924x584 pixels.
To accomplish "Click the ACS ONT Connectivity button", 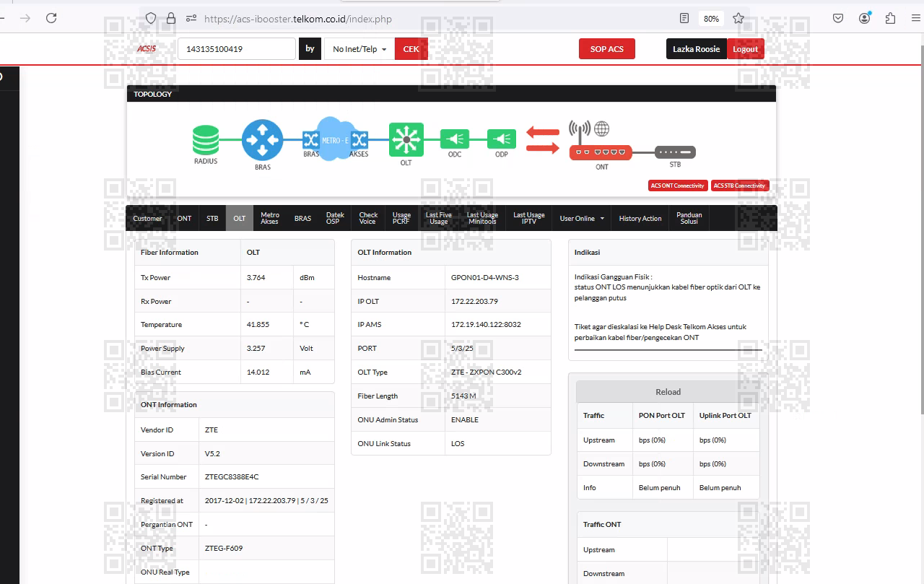I will tap(677, 186).
